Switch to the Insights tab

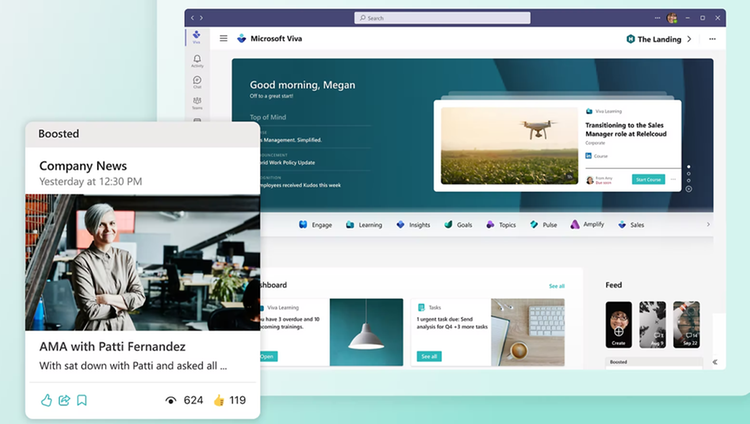pos(413,224)
